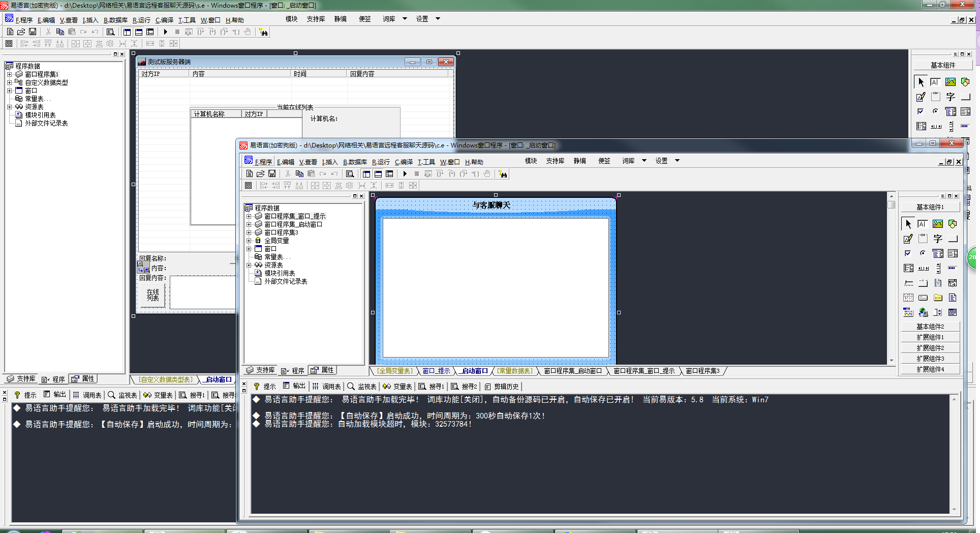
Task: Click form preview icon on front window's alignment toolbar
Action: coord(248,186)
